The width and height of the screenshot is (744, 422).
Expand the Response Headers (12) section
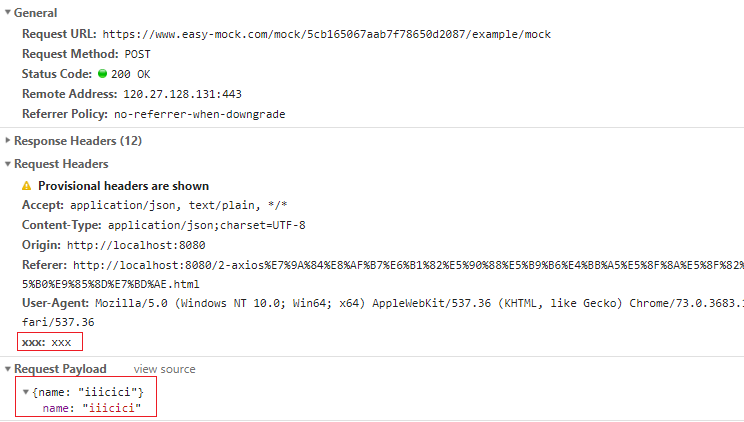click(x=8, y=141)
